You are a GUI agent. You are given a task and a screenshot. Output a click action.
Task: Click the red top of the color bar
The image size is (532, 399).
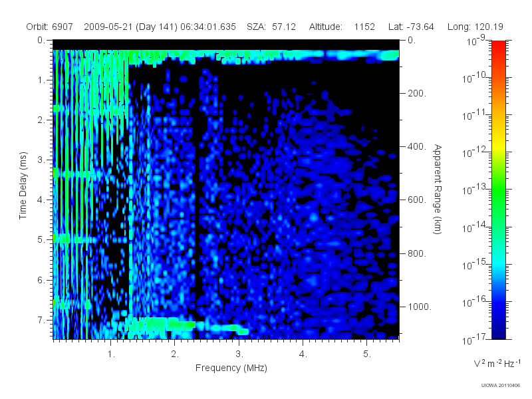[x=498, y=46]
